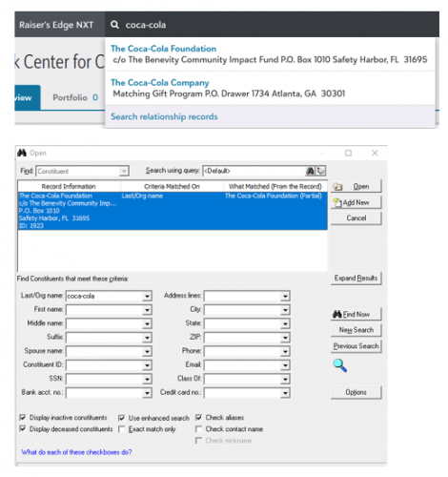The width and height of the screenshot is (448, 477).
Task: Enable Check contact name checkbox
Action: pyautogui.click(x=198, y=429)
